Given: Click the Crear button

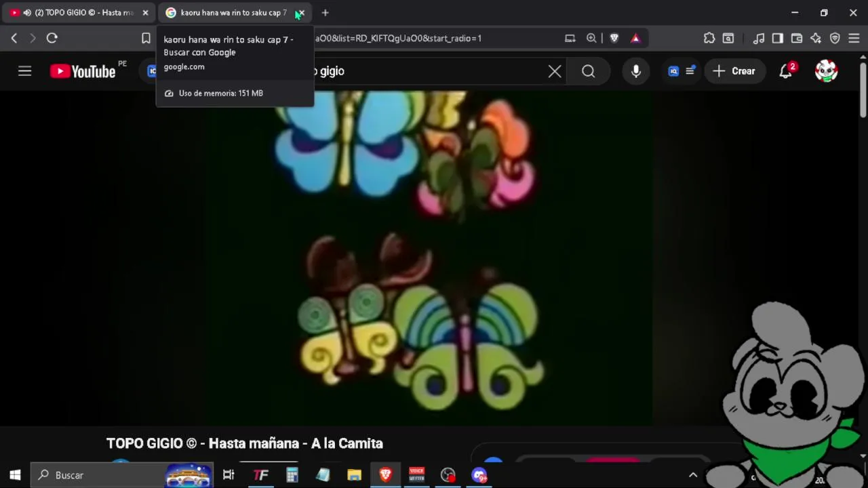Looking at the screenshot, I should (x=734, y=71).
